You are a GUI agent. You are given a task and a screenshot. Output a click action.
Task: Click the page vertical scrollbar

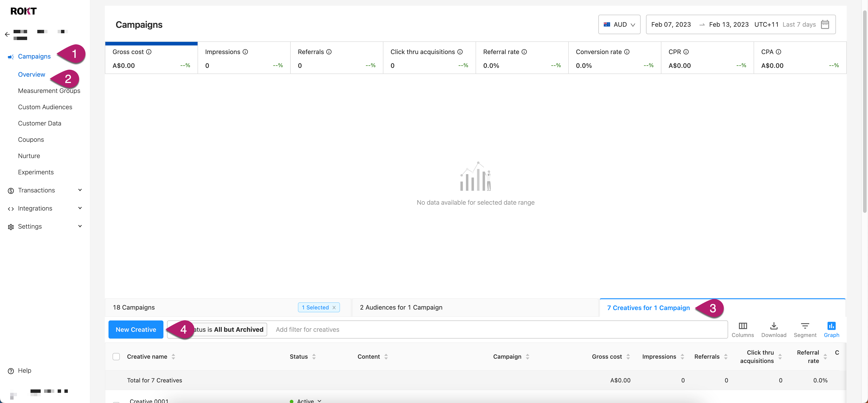[864, 111]
